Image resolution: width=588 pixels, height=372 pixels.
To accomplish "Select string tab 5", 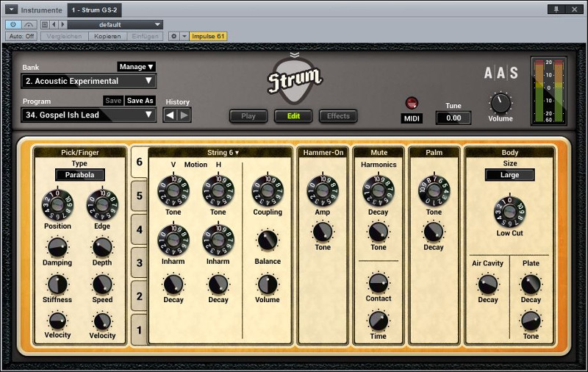I will pyautogui.click(x=140, y=196).
